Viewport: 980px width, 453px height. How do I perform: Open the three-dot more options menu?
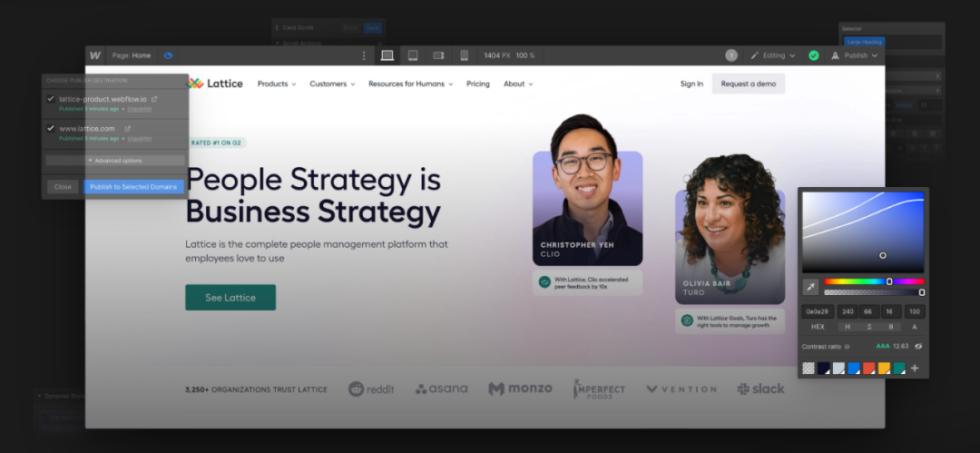pyautogui.click(x=364, y=55)
